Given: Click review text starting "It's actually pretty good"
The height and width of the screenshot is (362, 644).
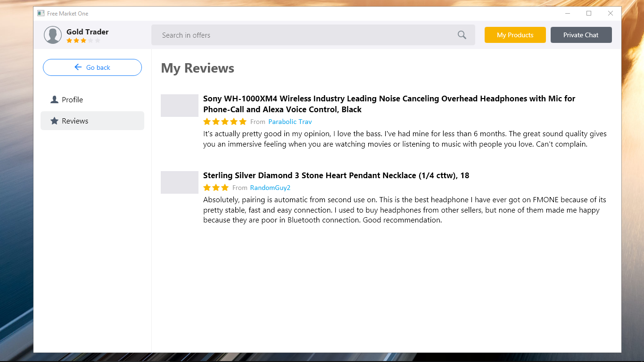Looking at the screenshot, I should 405,139.
